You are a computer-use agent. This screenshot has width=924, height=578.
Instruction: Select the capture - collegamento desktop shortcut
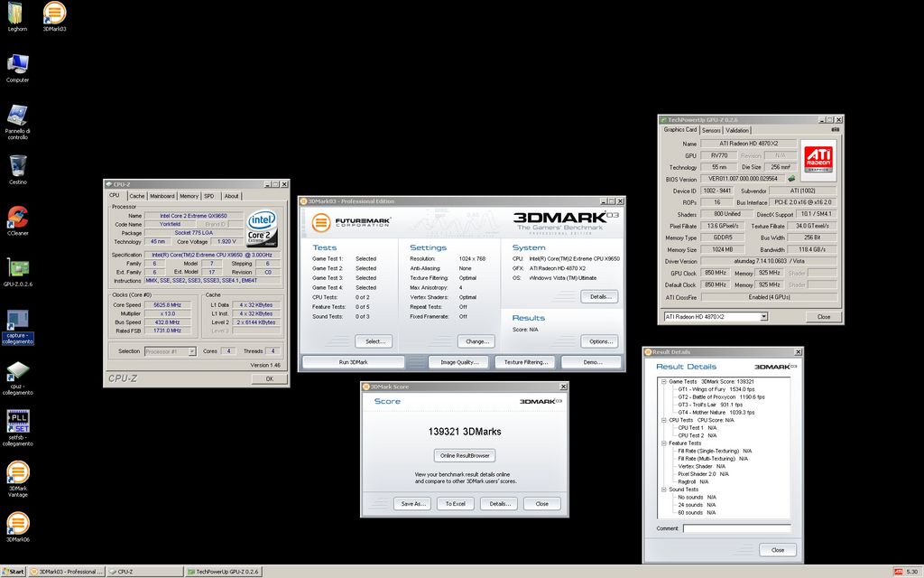coord(18,327)
